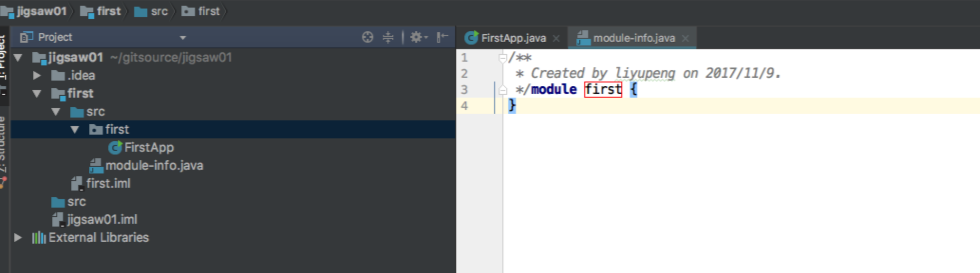Click the collapse all icon in Project panel

pos(388,37)
